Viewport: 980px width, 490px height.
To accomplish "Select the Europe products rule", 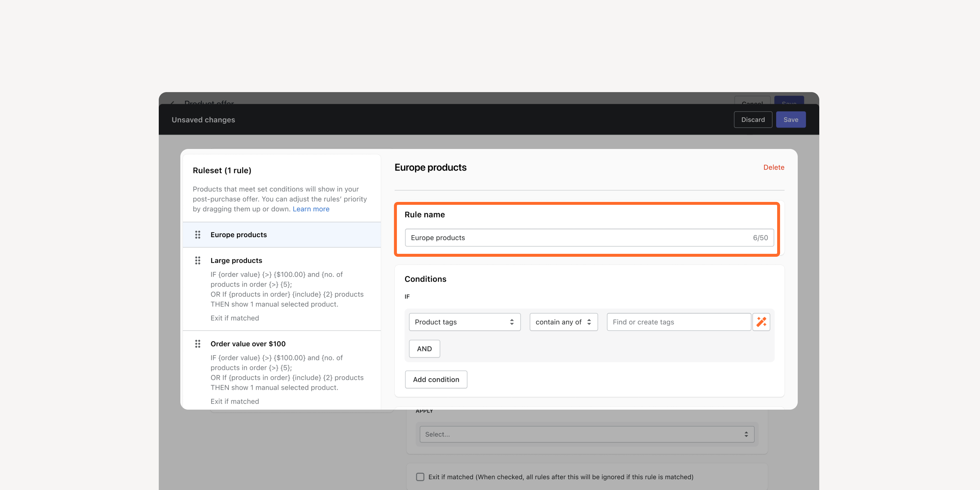I will point(282,235).
